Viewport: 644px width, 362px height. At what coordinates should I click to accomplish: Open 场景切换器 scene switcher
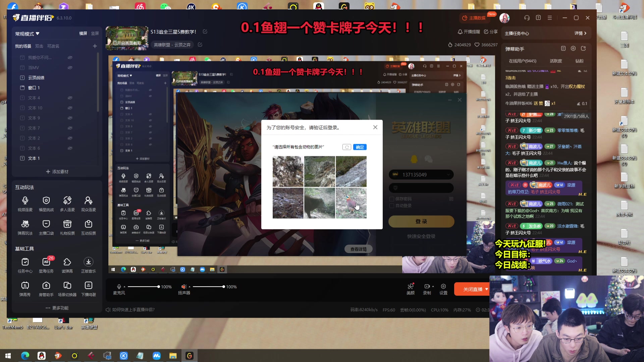(x=67, y=289)
